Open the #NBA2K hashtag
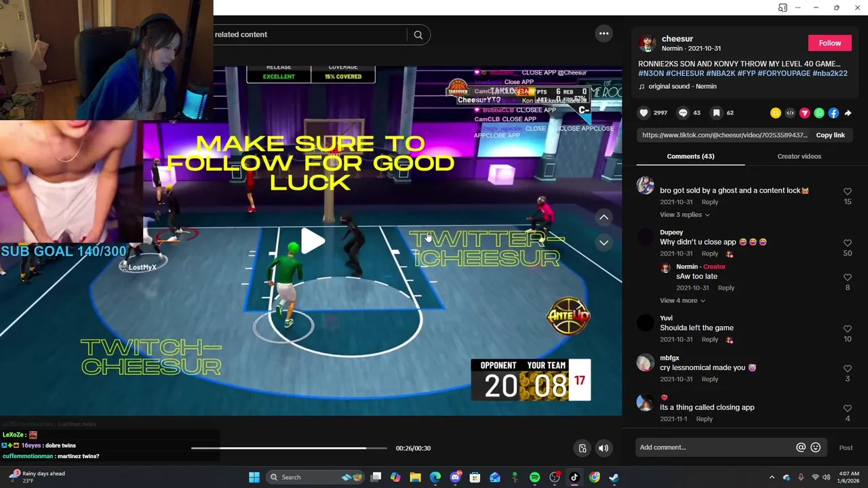Screen dimensions: 868x488 [720, 73]
